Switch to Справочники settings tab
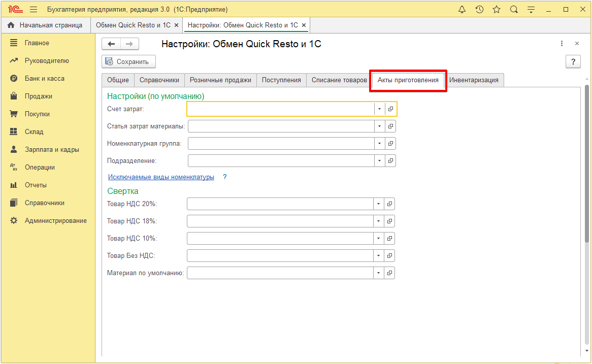 coord(159,80)
